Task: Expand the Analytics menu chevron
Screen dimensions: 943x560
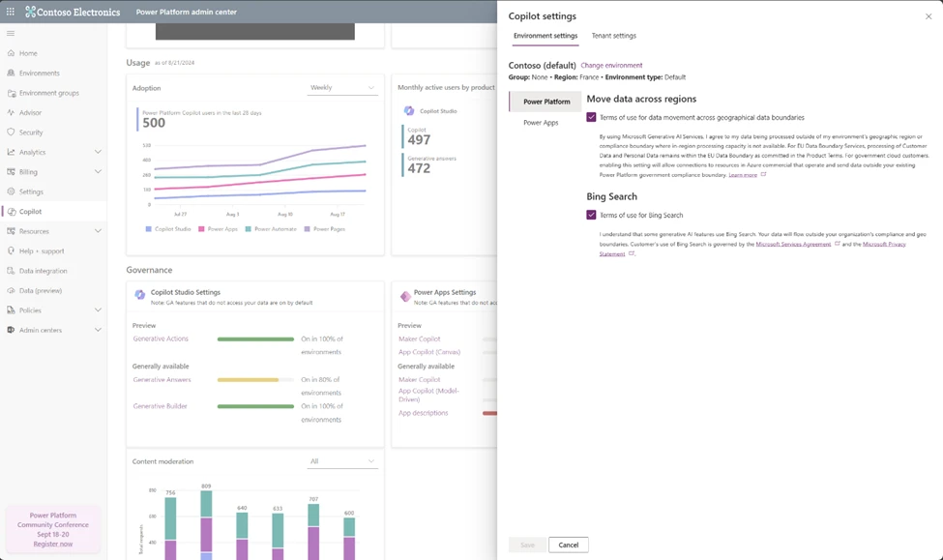Action: pyautogui.click(x=98, y=152)
